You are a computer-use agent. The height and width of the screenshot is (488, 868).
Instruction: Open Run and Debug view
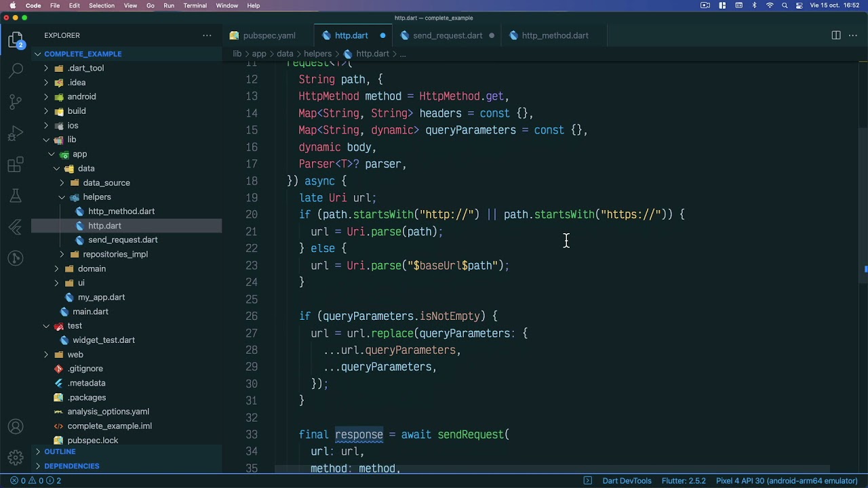[16, 134]
